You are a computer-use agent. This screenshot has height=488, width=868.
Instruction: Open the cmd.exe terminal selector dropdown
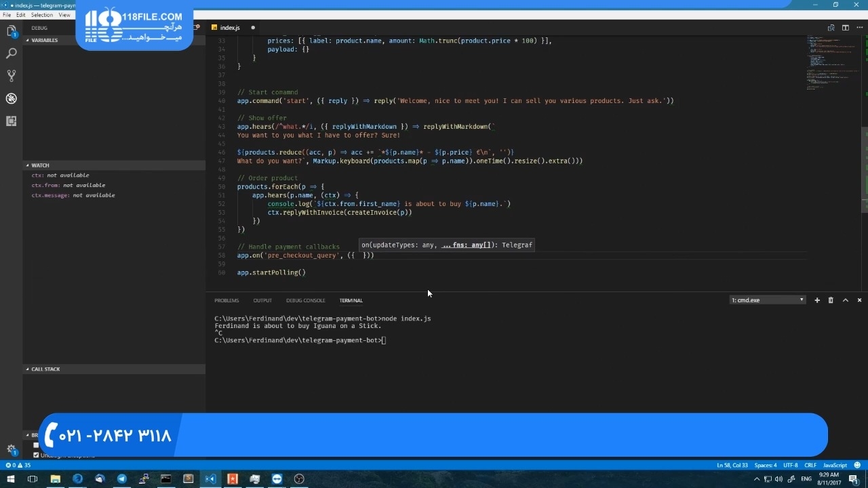point(767,300)
